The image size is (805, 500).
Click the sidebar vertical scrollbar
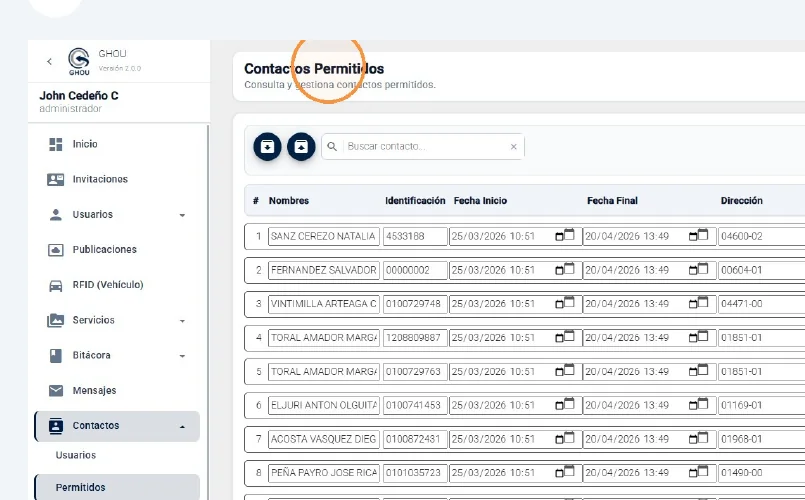click(208, 312)
